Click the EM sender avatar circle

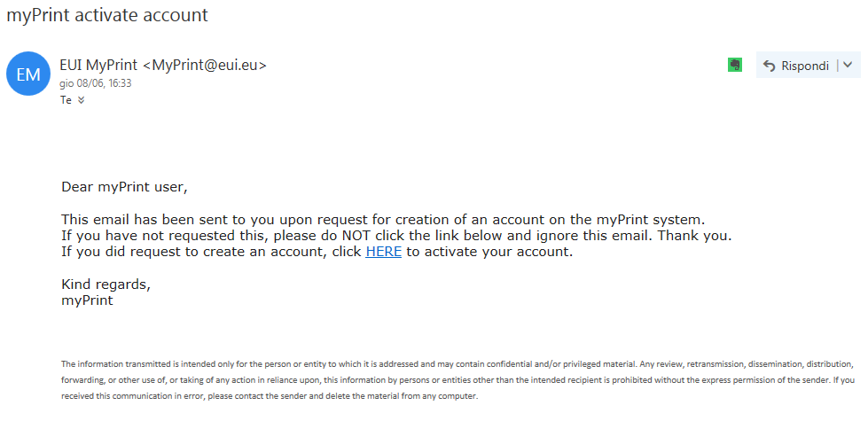tap(28, 74)
